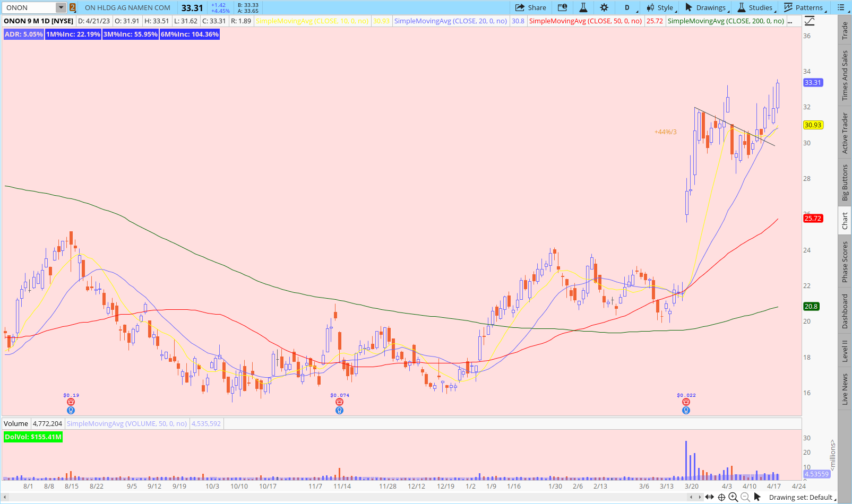Switch to the Chart side tab
The width and height of the screenshot is (852, 504).
coord(845,221)
